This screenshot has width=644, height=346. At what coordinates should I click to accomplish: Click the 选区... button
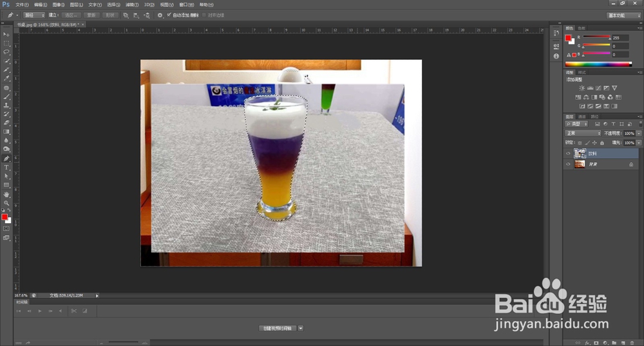coord(71,15)
